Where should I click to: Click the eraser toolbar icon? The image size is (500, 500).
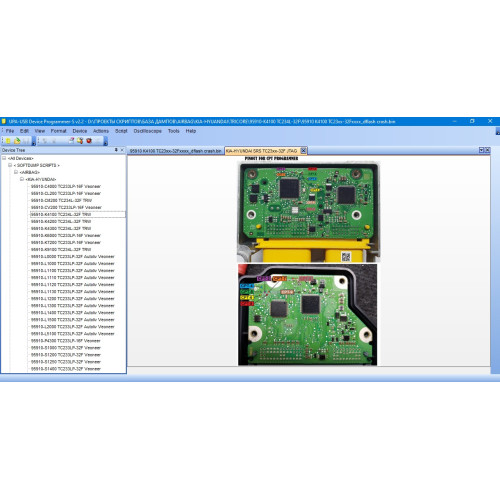coord(71,141)
